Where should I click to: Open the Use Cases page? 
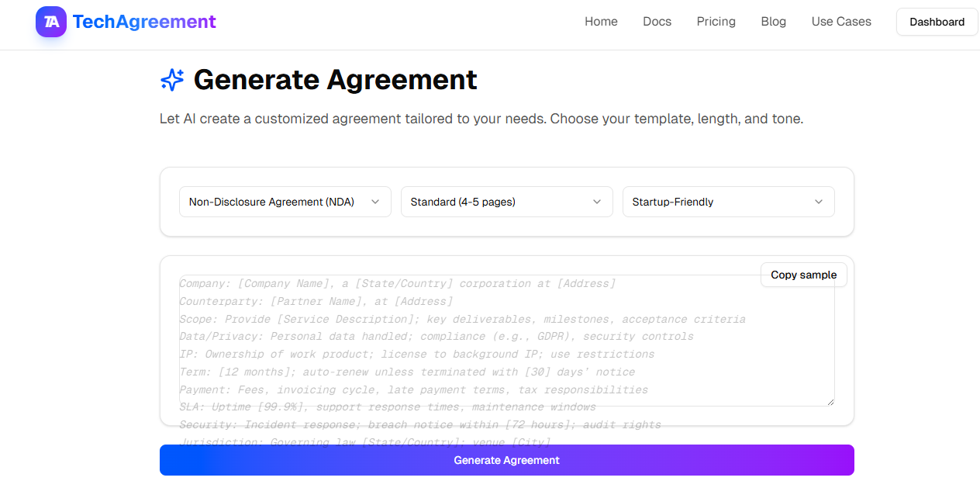[x=841, y=22]
